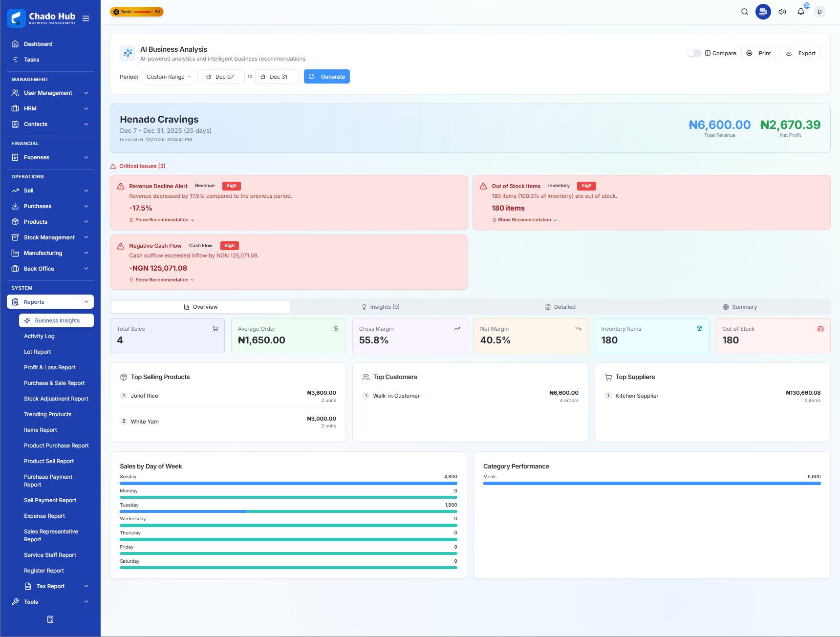Screen dimensions: 840x637
Task: Expand Show Recommendation under Revenue Decline Alert
Action: (162, 220)
